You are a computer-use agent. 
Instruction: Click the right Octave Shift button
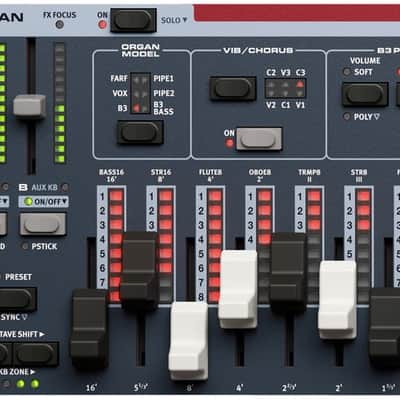(36, 354)
